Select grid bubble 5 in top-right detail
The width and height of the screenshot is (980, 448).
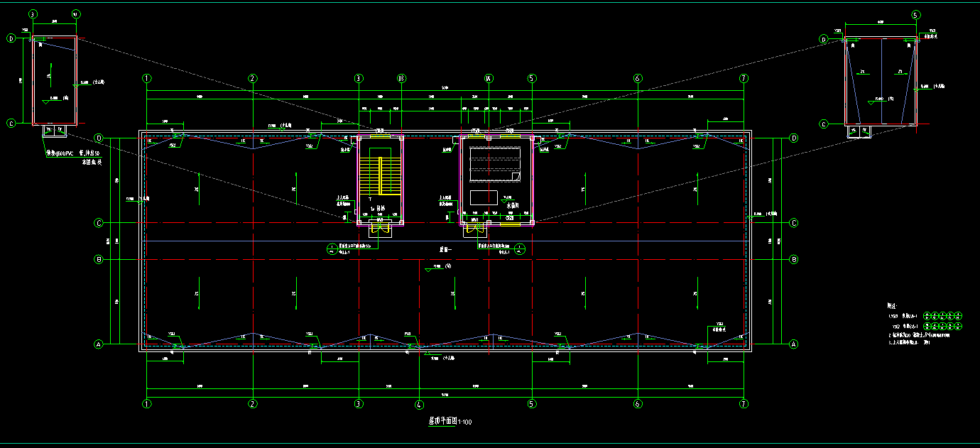click(915, 15)
